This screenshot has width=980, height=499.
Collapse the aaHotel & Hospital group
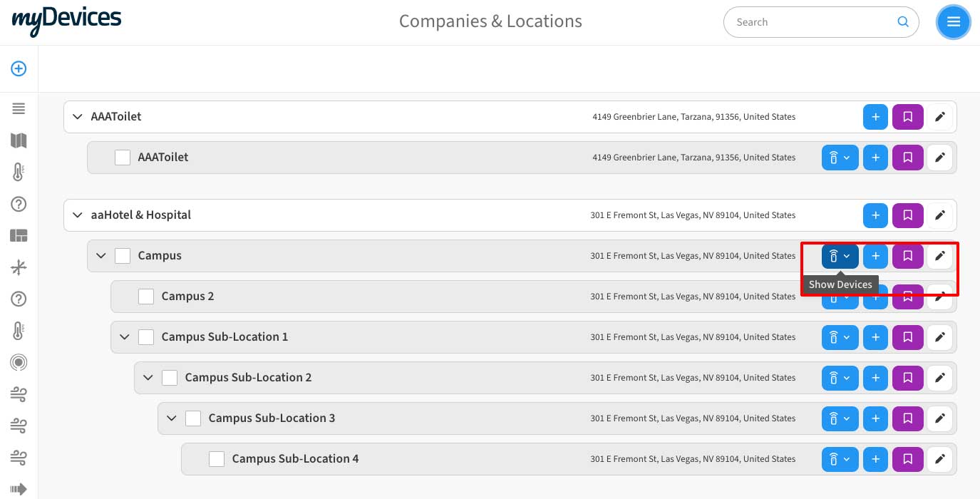tap(77, 215)
